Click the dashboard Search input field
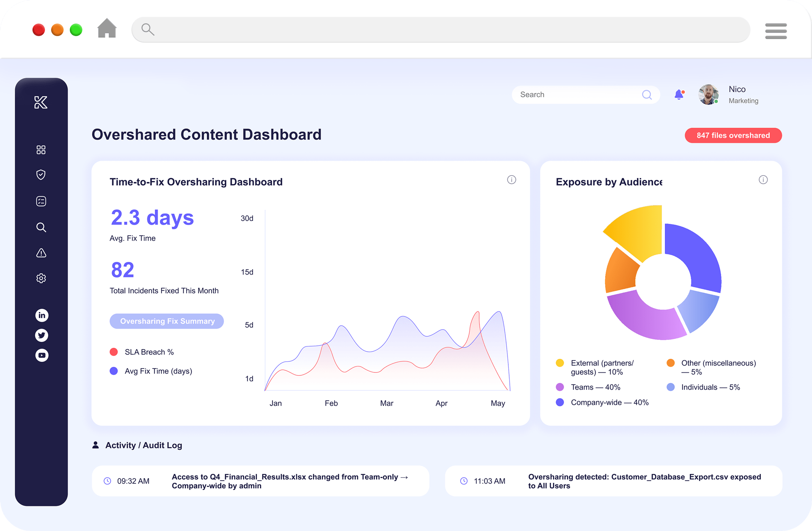The image size is (812, 531). pos(577,95)
